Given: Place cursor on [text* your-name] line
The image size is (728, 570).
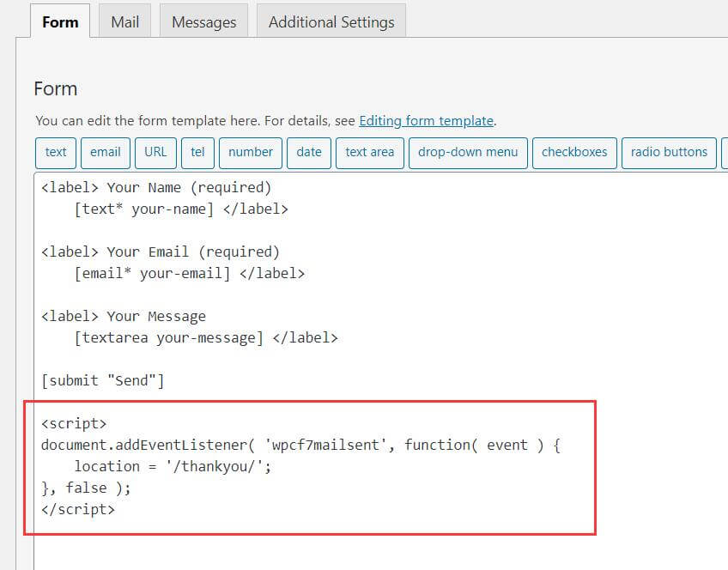Looking at the screenshot, I should pos(143,209).
